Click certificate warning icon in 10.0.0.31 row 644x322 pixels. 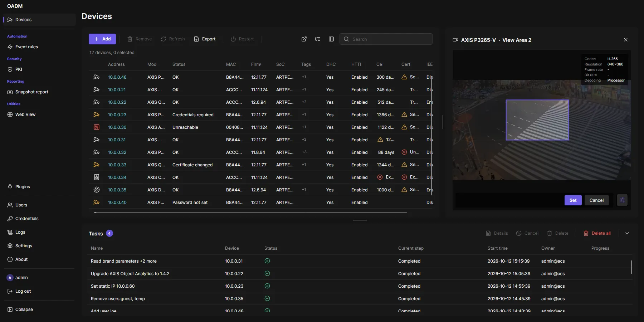pyautogui.click(x=380, y=140)
